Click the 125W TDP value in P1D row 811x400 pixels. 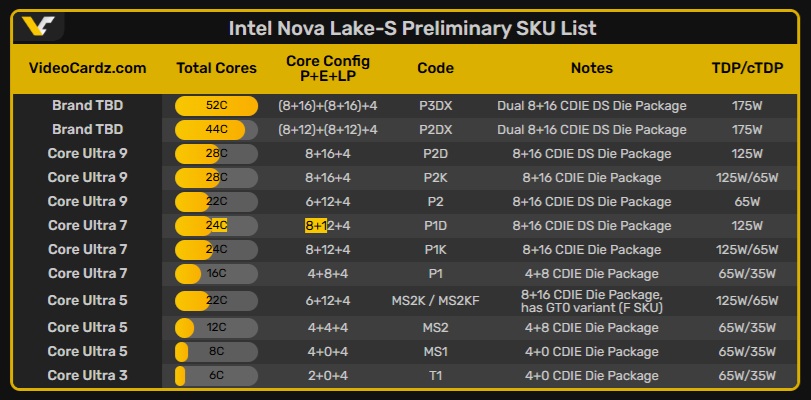point(747,226)
